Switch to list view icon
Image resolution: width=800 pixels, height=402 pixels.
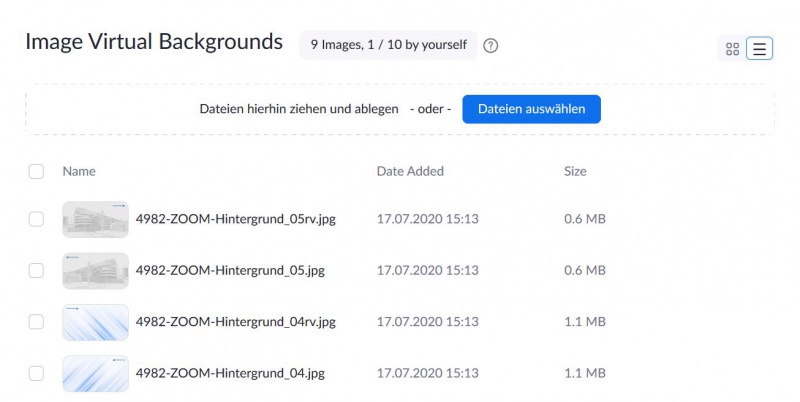tap(759, 49)
